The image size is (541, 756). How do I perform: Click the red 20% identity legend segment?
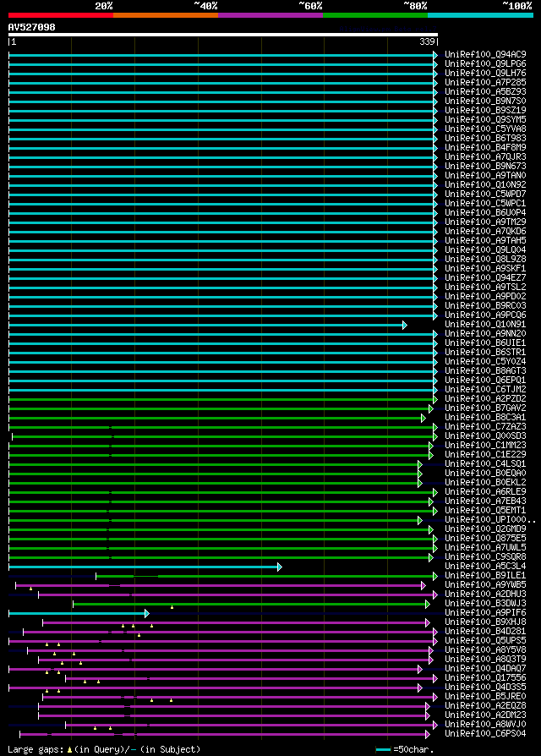click(x=61, y=15)
